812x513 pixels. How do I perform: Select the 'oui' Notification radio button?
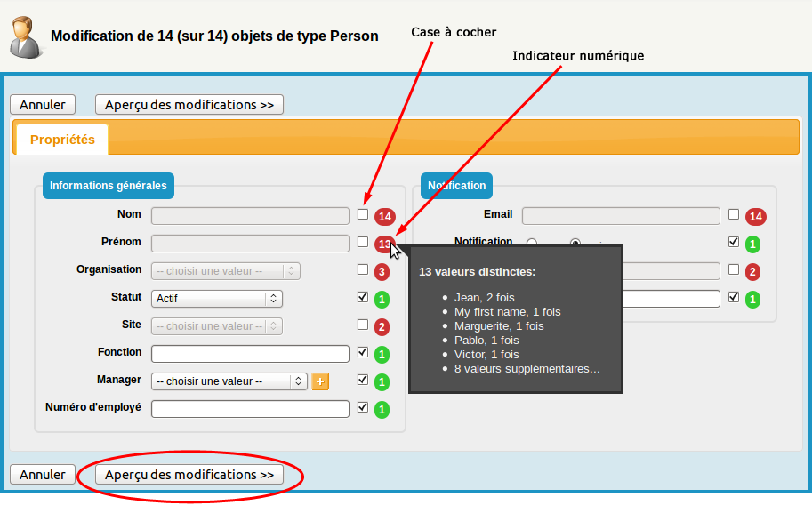click(575, 244)
